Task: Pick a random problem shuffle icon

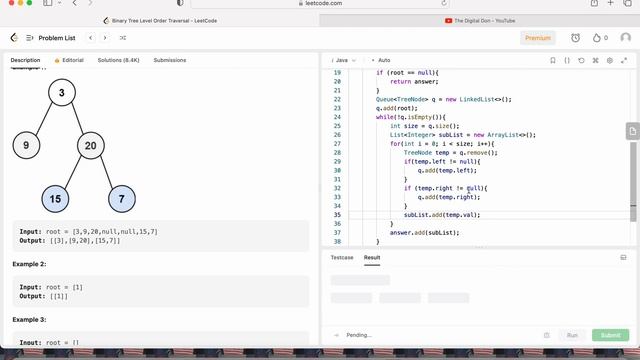Action: pyautogui.click(x=123, y=38)
